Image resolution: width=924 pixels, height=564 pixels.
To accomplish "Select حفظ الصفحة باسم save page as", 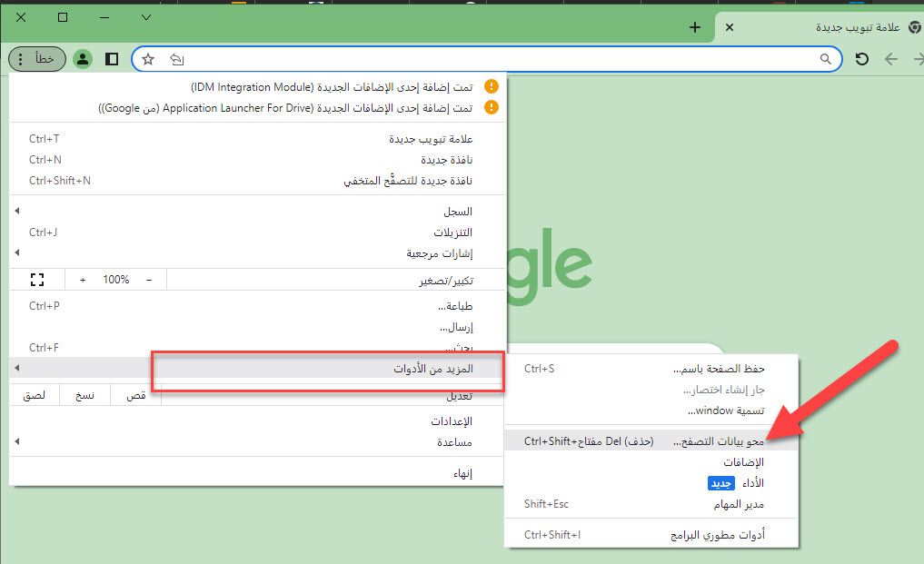I will (x=651, y=369).
